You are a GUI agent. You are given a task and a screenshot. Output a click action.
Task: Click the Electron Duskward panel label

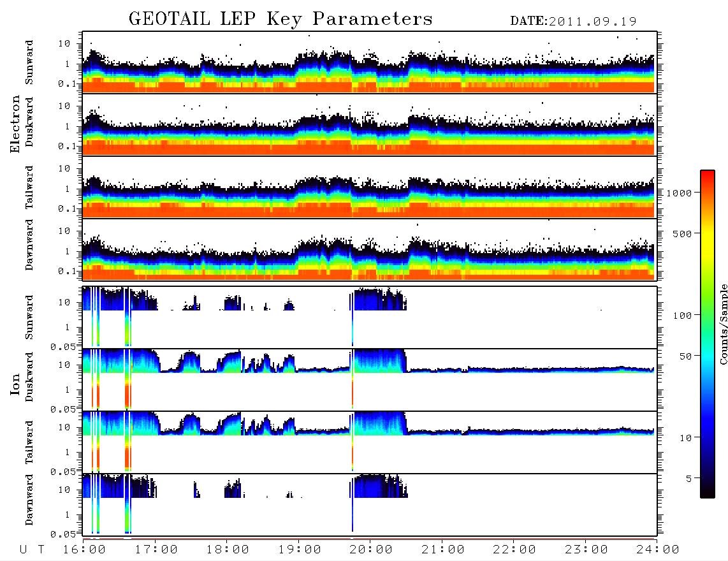click(29, 122)
